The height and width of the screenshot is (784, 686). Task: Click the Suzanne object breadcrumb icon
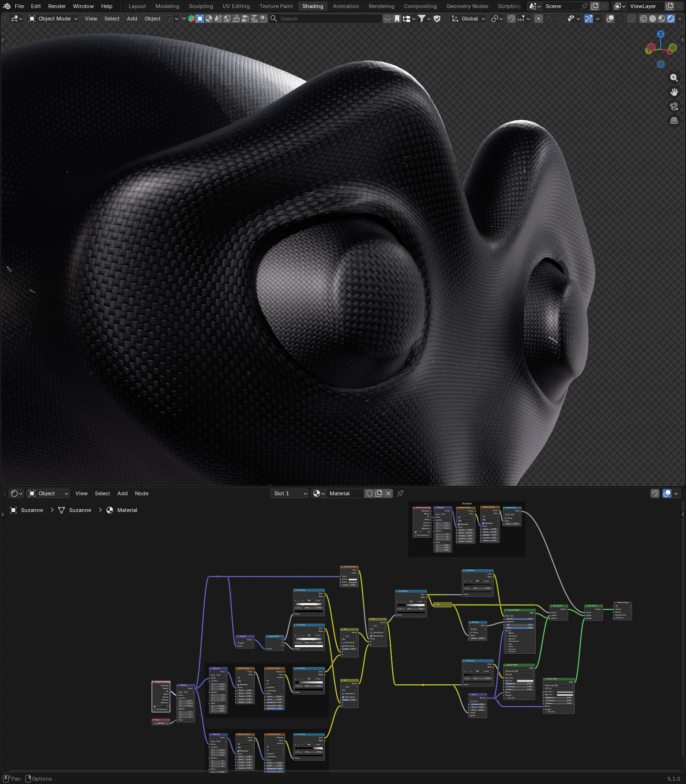(13, 510)
